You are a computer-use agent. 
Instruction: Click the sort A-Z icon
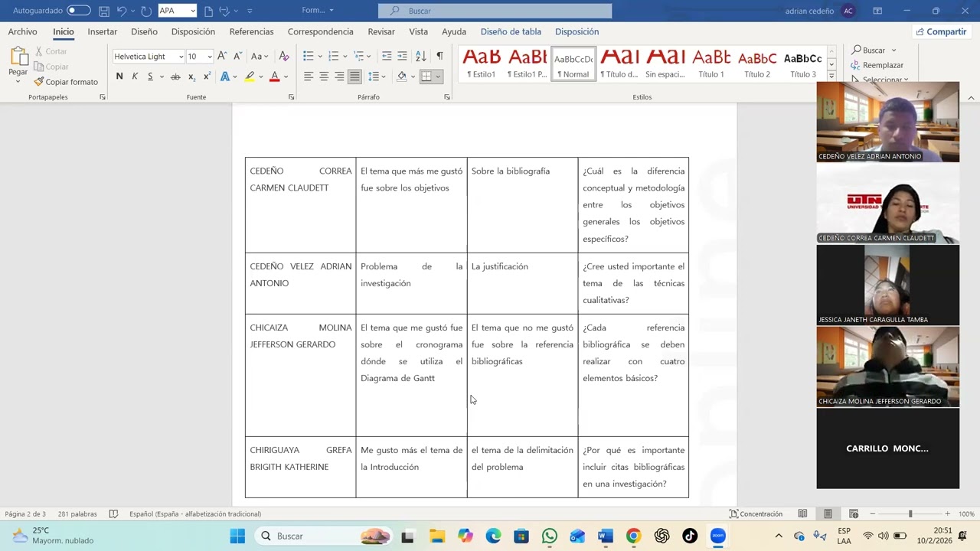421,56
